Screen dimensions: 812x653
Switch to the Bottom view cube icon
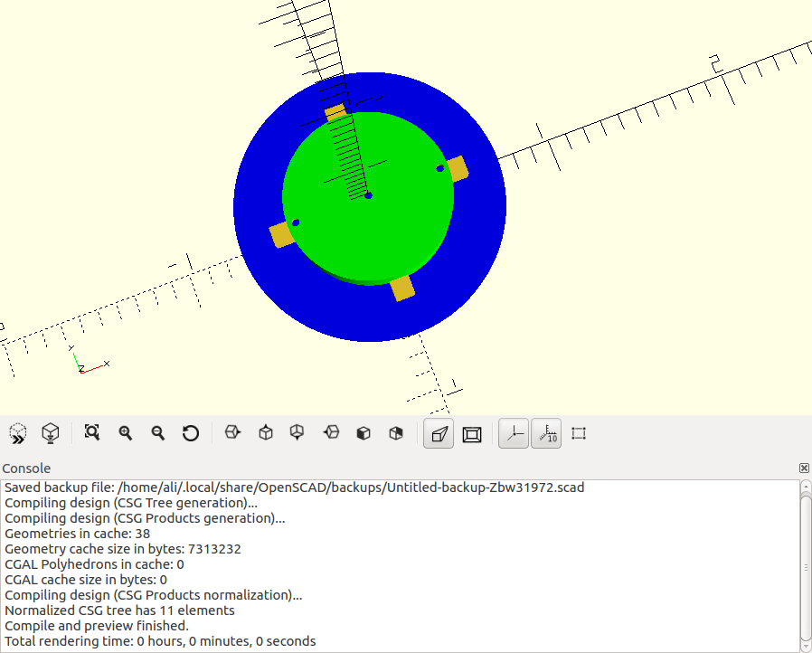pos(297,432)
